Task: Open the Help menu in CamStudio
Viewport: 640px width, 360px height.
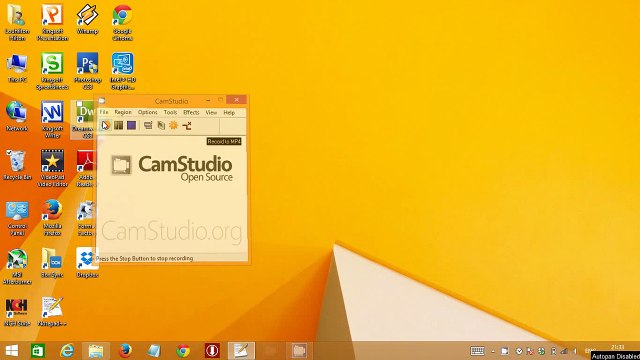Action: pos(229,112)
